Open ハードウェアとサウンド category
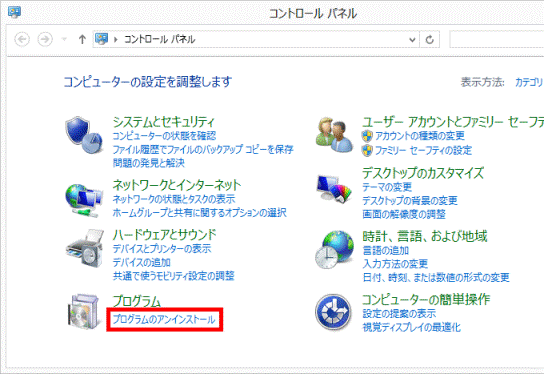Screen dimensions: 544x374 click(x=164, y=235)
